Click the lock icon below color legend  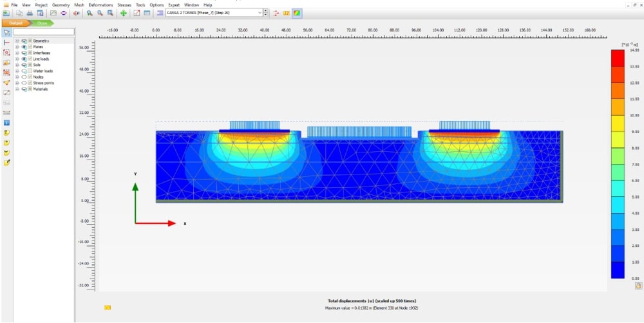tap(638, 285)
